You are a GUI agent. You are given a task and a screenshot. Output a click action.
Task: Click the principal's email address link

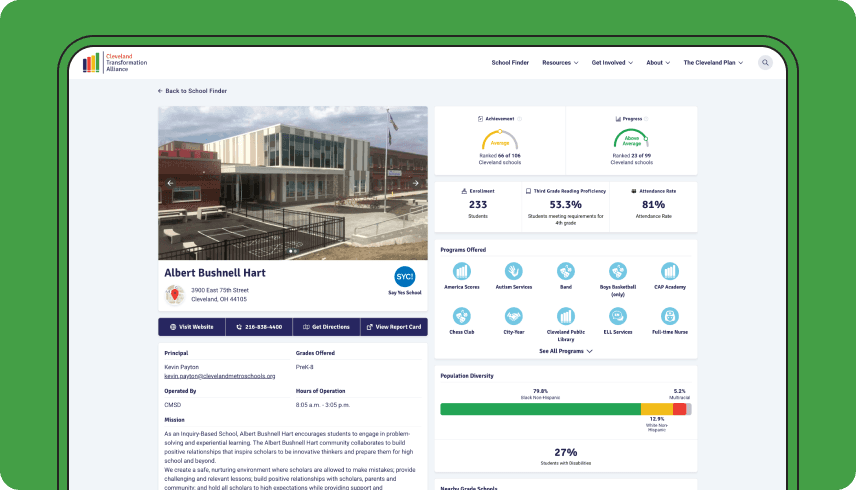click(219, 376)
